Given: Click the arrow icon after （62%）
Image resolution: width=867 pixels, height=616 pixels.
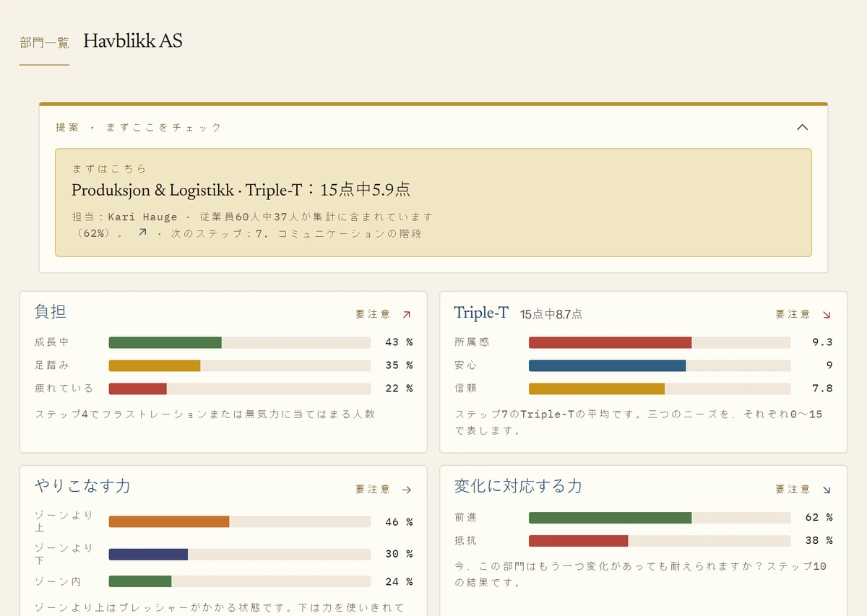Looking at the screenshot, I should pyautogui.click(x=142, y=233).
